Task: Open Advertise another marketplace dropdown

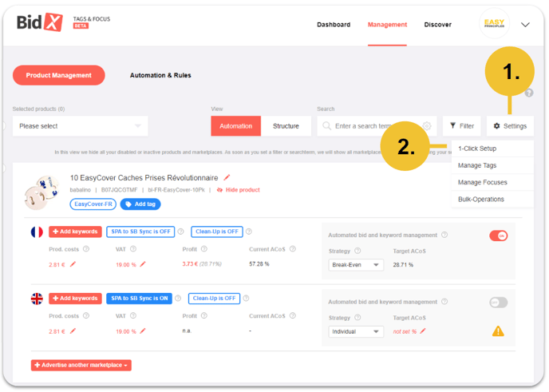Action: pyautogui.click(x=81, y=365)
